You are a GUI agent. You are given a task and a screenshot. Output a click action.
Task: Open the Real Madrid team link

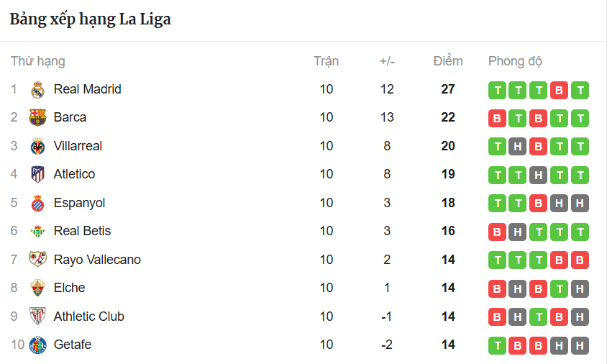pos(87,89)
